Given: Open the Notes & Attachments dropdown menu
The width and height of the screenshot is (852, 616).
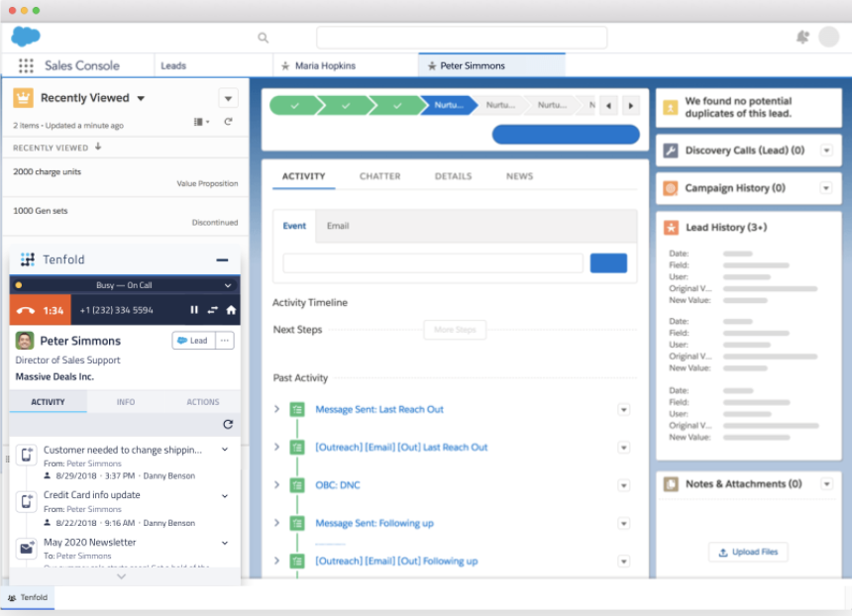Looking at the screenshot, I should 826,484.
